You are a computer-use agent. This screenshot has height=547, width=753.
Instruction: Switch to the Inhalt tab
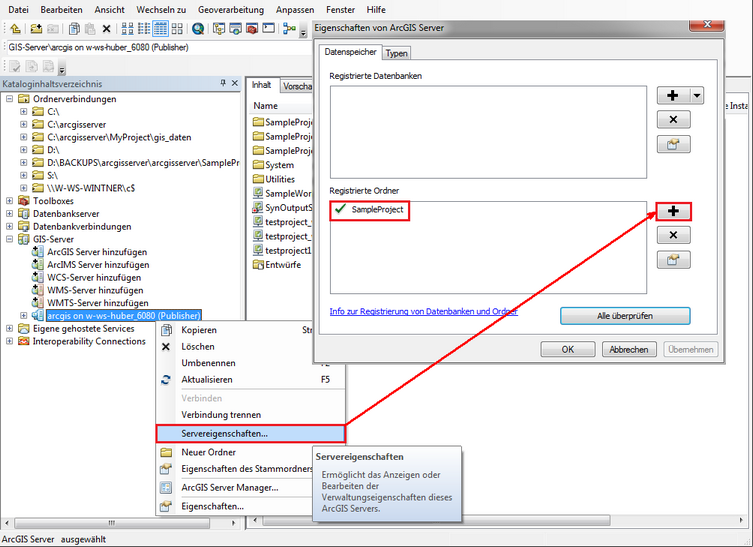(262, 85)
